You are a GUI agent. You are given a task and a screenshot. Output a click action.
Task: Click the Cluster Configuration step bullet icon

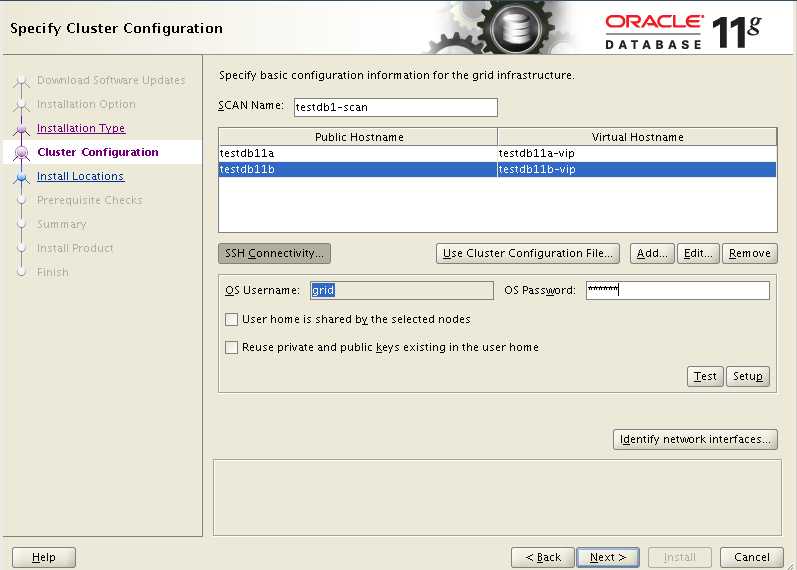point(21,152)
